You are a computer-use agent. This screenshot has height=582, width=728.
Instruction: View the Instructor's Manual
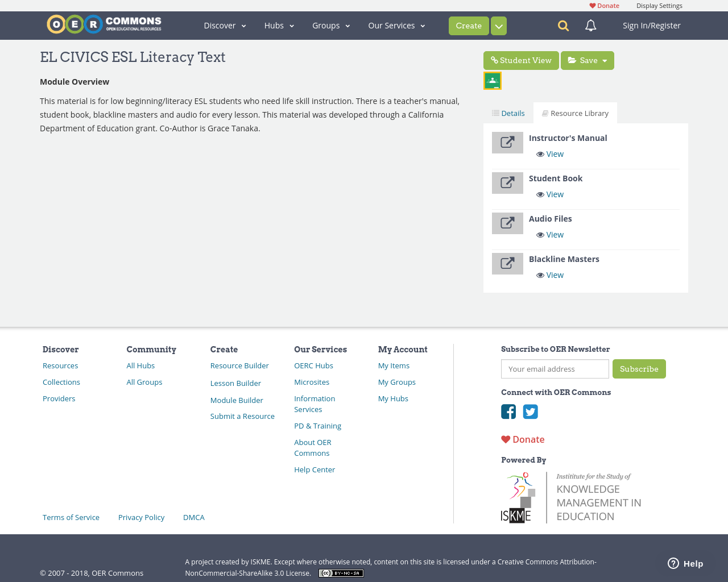pyautogui.click(x=550, y=154)
